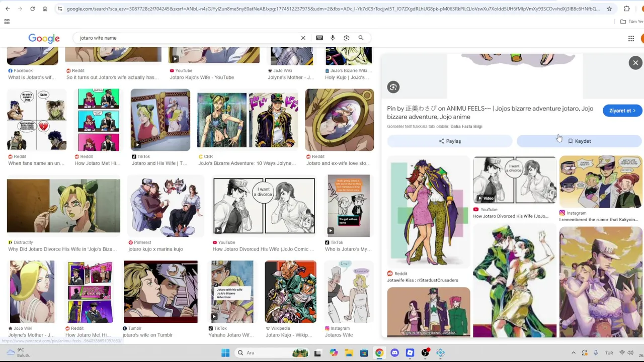The width and height of the screenshot is (644, 362).
Task: Open the JoJo Wiki 'Jolyne's Mother' bottom result
Action: (32, 292)
